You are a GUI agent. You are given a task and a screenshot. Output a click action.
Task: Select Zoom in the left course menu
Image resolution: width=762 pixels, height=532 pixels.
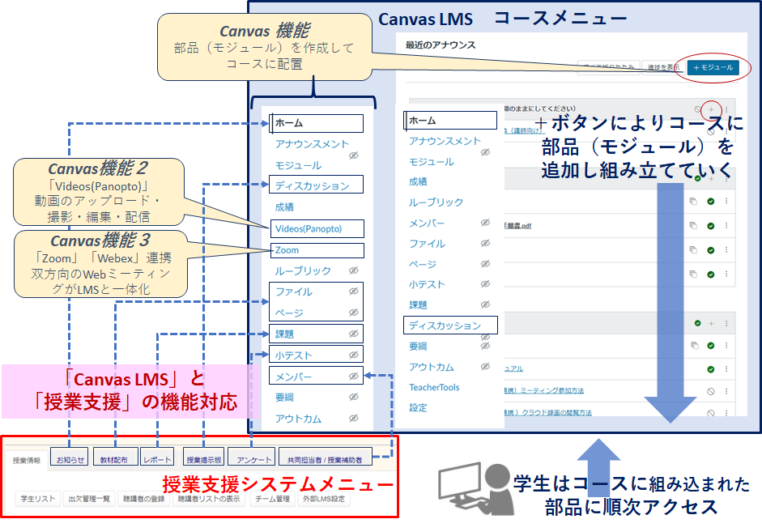pos(317,250)
